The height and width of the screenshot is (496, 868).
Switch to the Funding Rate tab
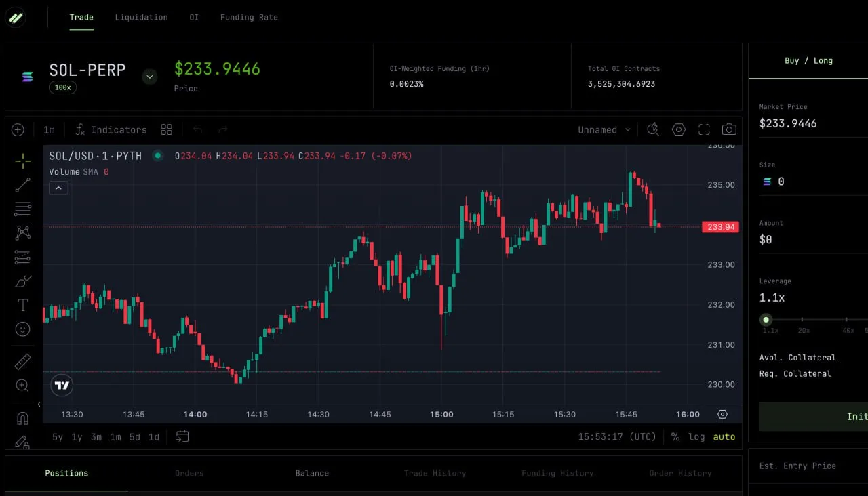[x=249, y=17]
